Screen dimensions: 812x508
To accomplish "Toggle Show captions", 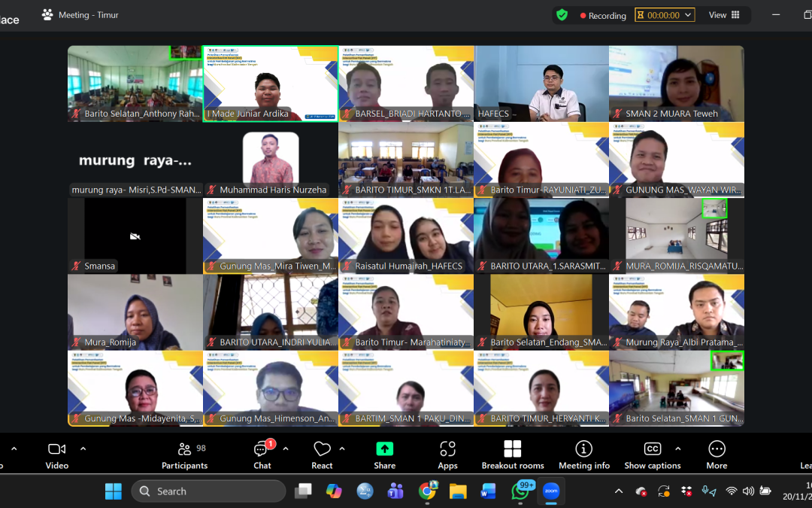I will (x=653, y=455).
